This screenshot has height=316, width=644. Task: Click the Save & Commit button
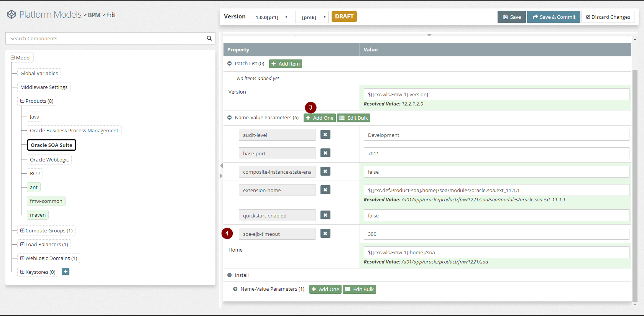coord(553,17)
